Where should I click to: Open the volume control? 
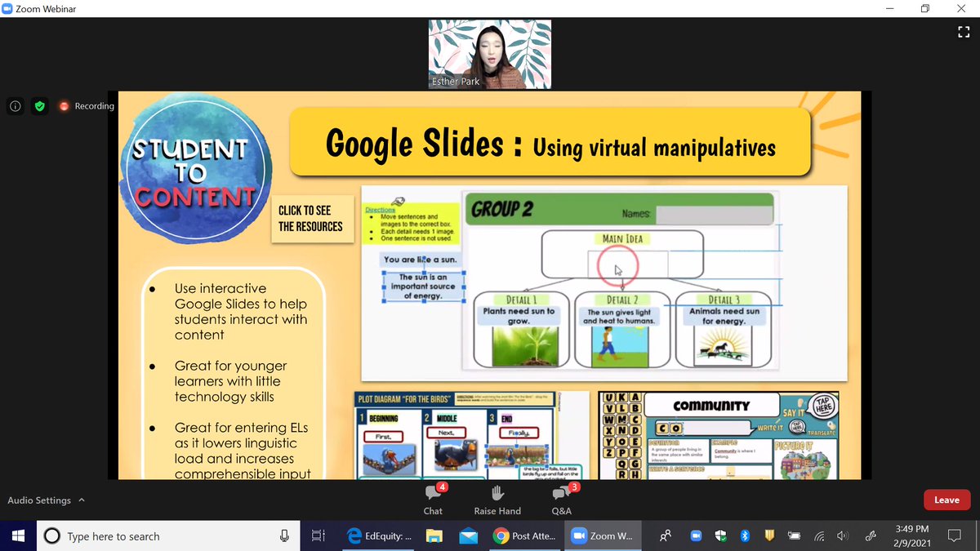click(x=843, y=536)
